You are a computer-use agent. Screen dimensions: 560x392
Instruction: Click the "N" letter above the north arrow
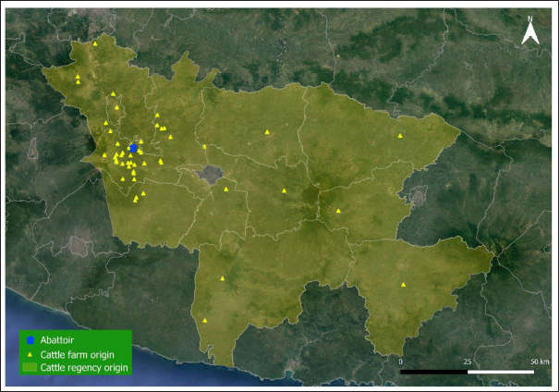(x=530, y=19)
